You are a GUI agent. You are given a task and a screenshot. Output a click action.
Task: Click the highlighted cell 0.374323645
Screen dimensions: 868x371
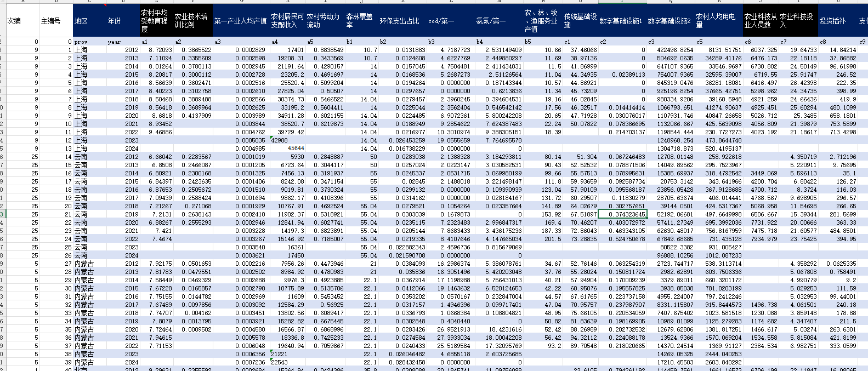click(x=622, y=214)
